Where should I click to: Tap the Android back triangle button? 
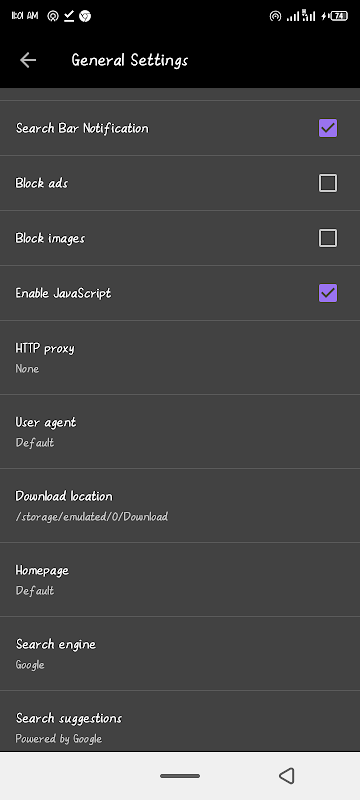click(287, 776)
